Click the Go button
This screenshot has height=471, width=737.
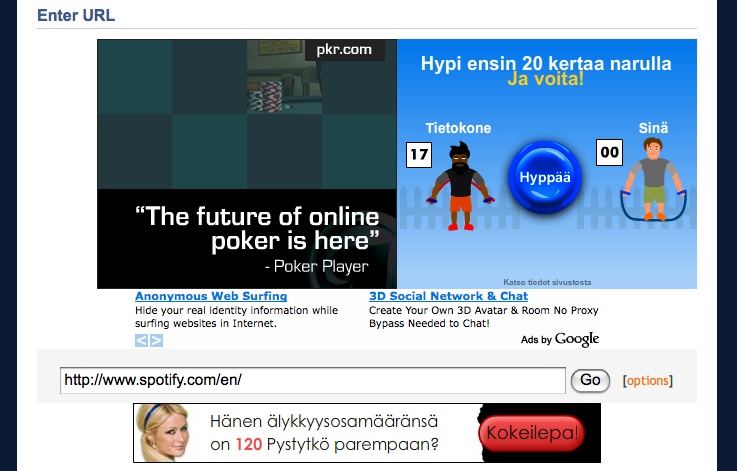click(590, 380)
